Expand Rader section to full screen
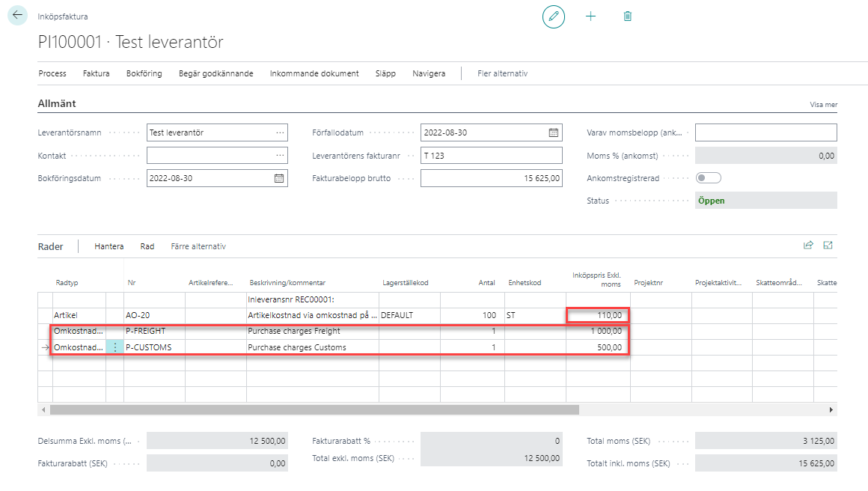This screenshot has width=868, height=491. click(x=828, y=246)
